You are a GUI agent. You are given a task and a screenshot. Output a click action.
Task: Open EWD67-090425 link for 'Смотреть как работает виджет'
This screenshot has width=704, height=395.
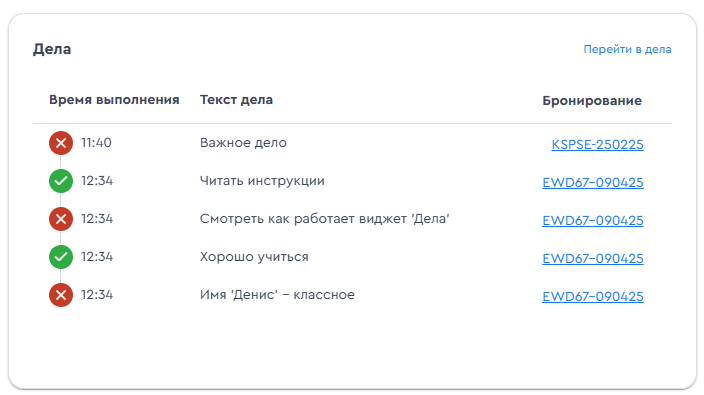(593, 221)
